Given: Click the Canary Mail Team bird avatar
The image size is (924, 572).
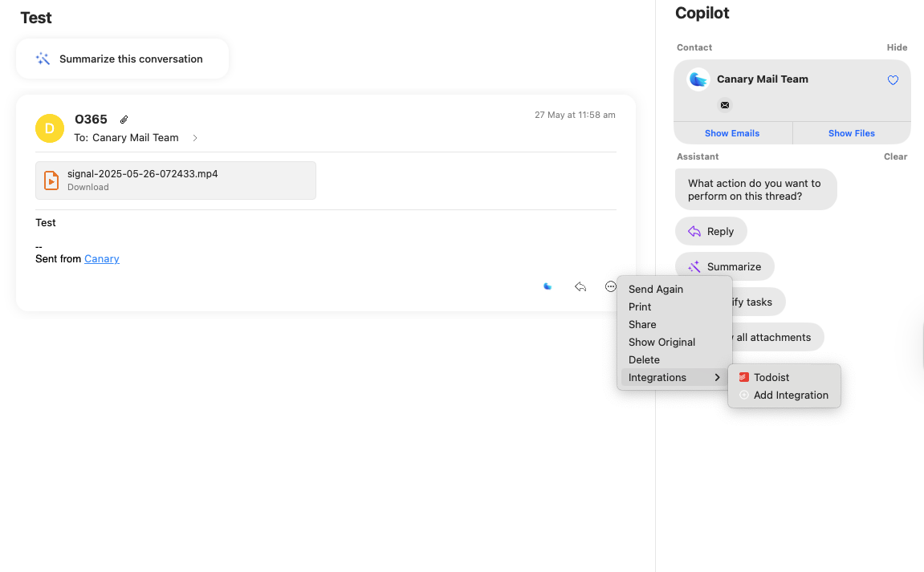Looking at the screenshot, I should [x=699, y=79].
